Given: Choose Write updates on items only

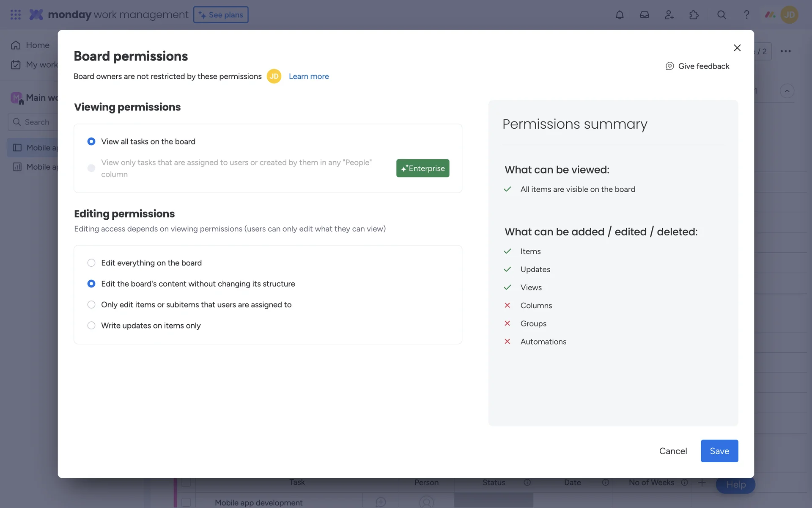Looking at the screenshot, I should point(91,326).
